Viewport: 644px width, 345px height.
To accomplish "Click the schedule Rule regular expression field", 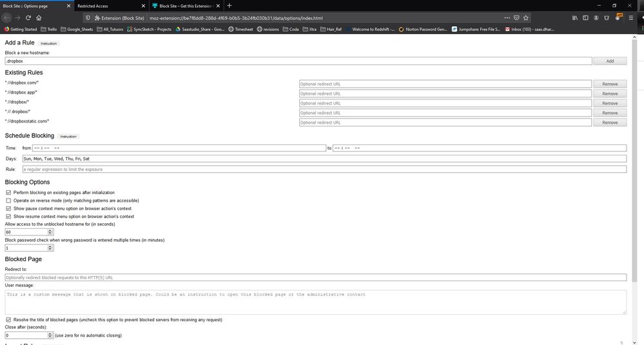I will tap(324, 169).
